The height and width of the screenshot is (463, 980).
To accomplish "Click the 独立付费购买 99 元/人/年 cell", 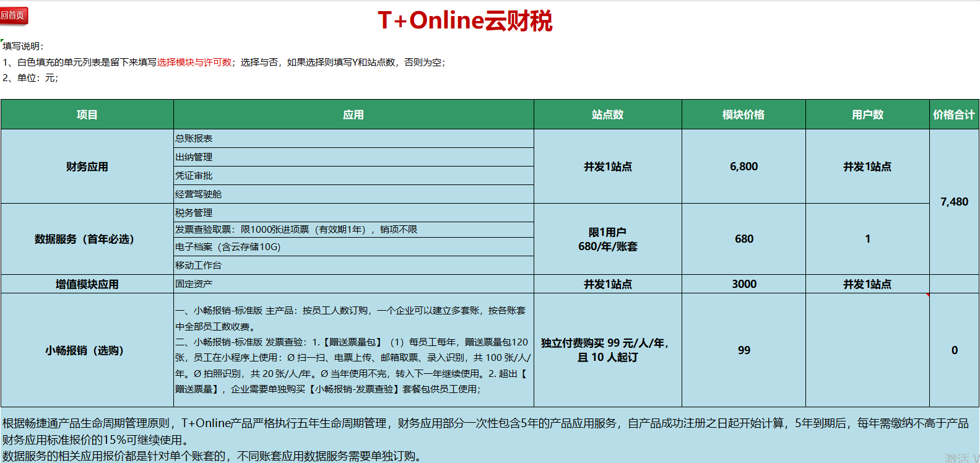I will pyautogui.click(x=608, y=350).
